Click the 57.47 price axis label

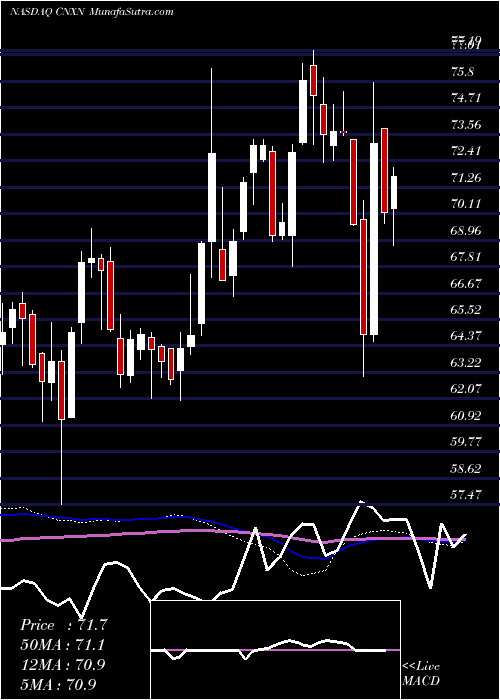coord(466,495)
